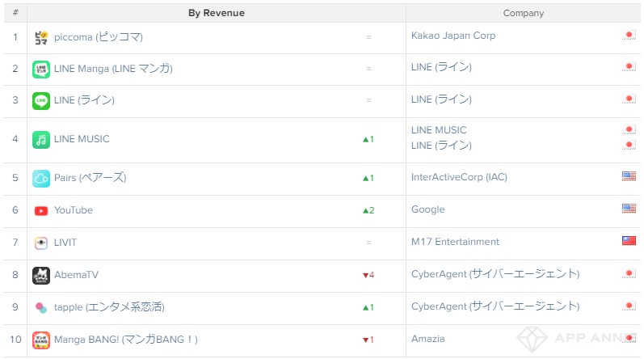This screenshot has width=644, height=359.
Task: Click the green LINE app icon
Action: coord(41,100)
